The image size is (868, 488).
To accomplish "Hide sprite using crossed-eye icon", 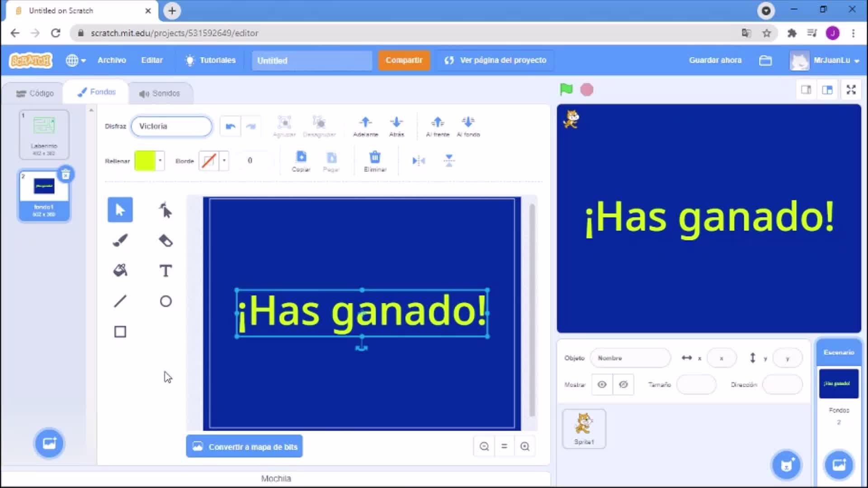I will [623, 385].
